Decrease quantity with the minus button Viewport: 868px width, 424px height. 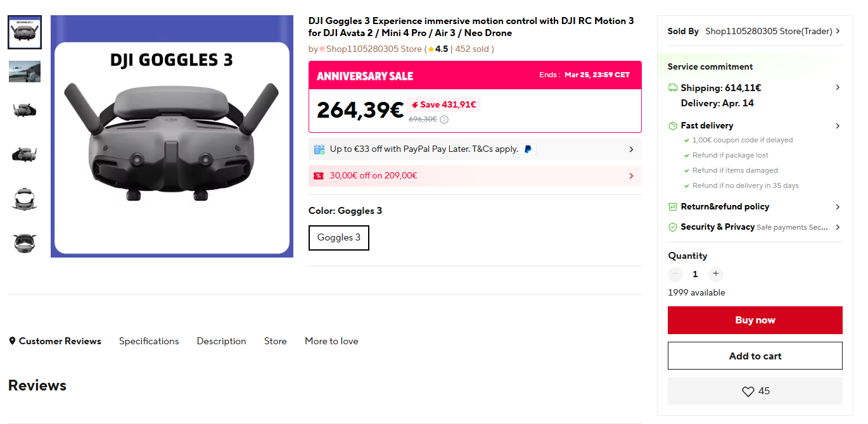pos(675,274)
